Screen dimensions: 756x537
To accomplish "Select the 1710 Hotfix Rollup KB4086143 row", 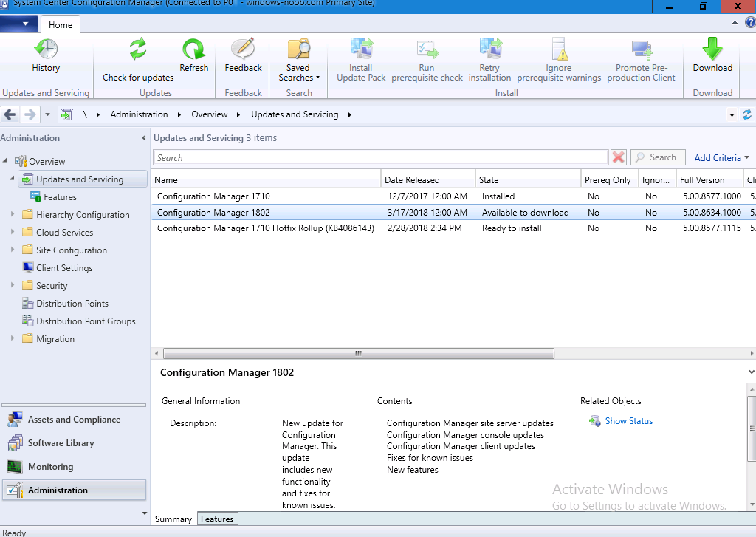I will tap(453, 228).
